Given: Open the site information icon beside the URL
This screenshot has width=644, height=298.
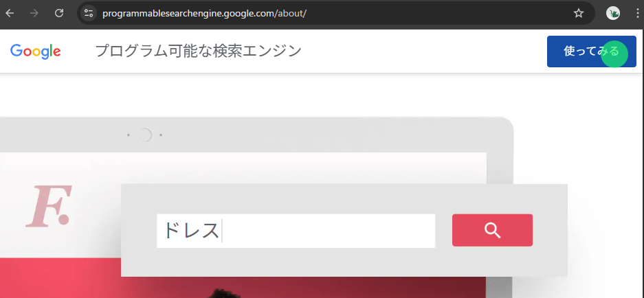Looking at the screenshot, I should coord(88,13).
